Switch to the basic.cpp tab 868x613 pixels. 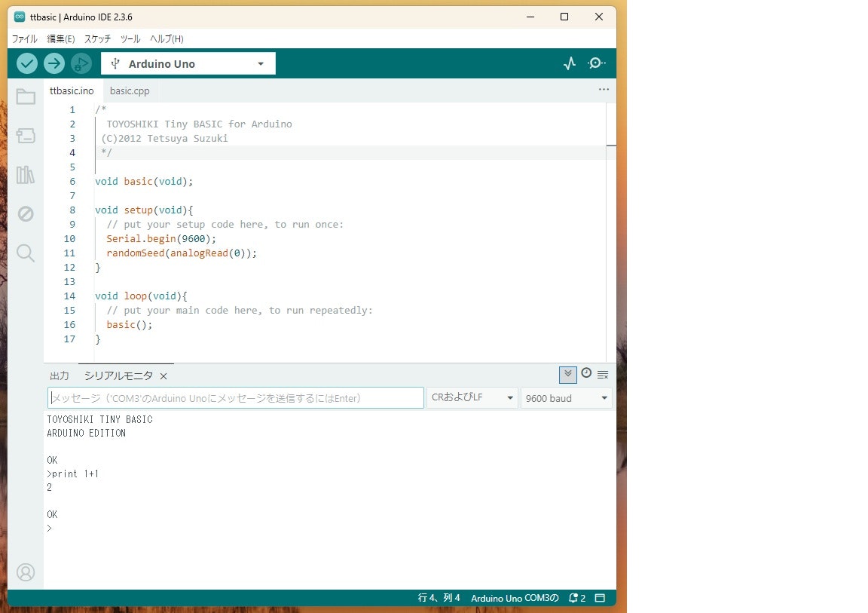tap(130, 90)
